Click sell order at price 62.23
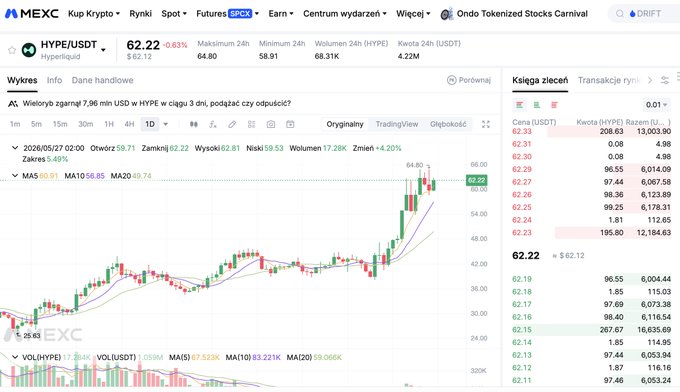The image size is (680, 392). (592, 233)
